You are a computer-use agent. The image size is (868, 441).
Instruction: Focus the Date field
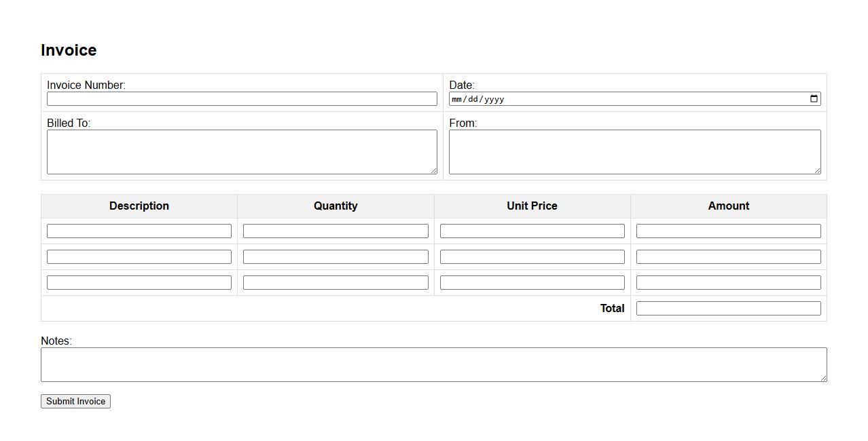pyautogui.click(x=611, y=99)
